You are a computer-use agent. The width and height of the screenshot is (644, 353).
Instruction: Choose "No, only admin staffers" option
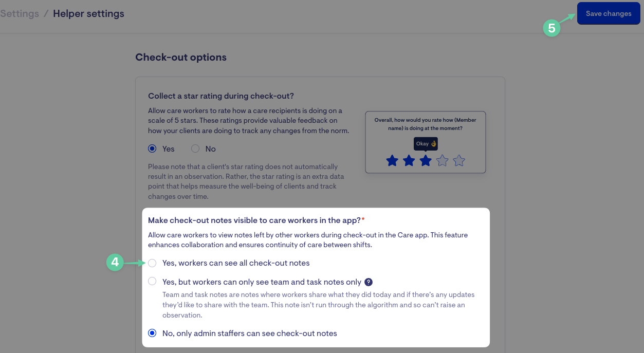pos(152,333)
